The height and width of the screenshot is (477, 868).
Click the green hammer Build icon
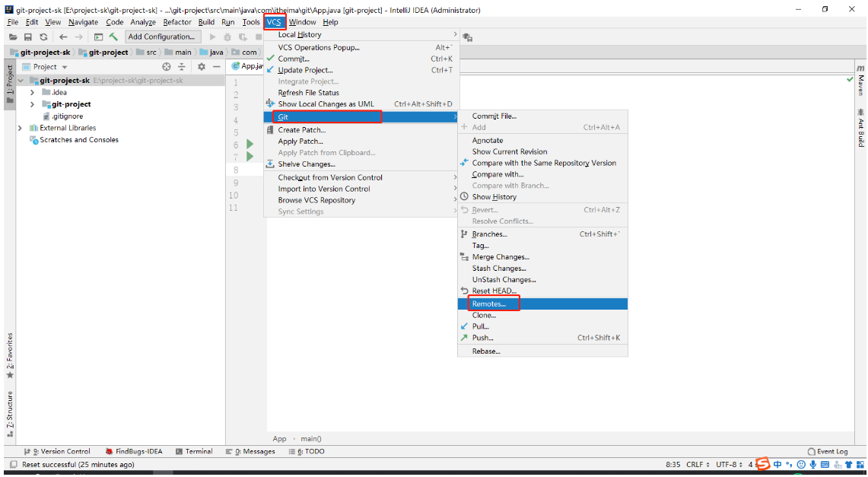(x=113, y=37)
